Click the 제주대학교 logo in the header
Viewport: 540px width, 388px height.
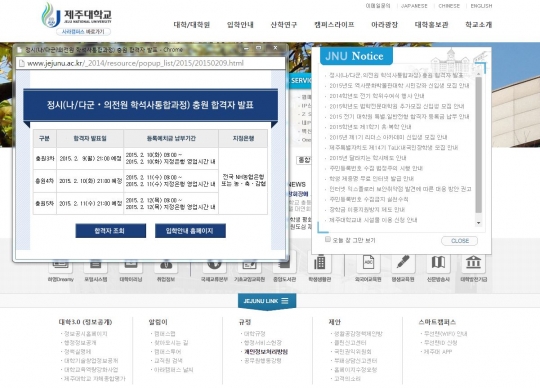click(76, 15)
